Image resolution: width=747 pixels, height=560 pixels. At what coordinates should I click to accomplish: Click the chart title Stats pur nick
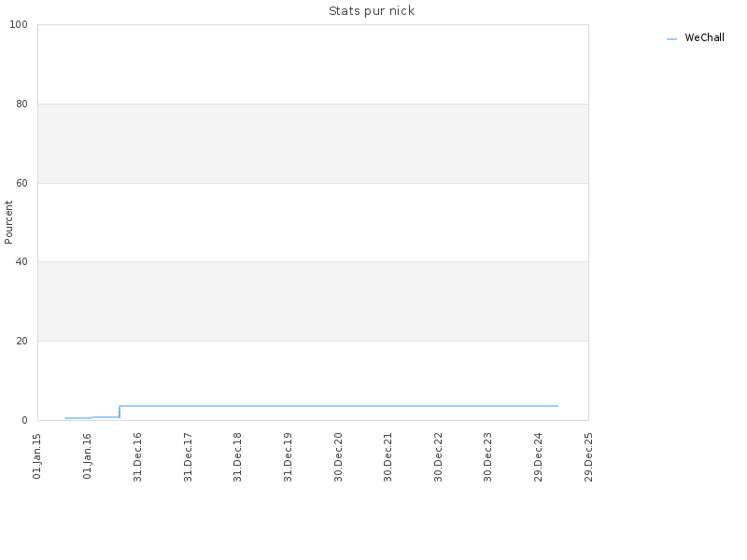(372, 11)
